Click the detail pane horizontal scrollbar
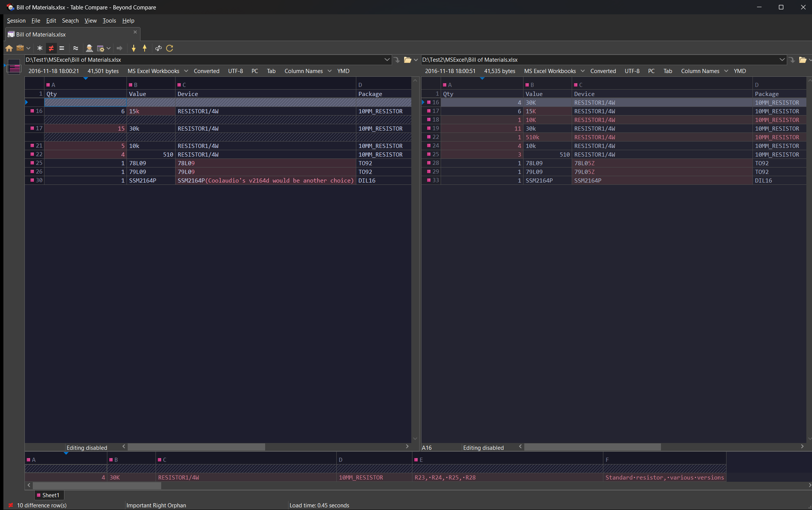Image resolution: width=812 pixels, height=510 pixels. [97, 486]
